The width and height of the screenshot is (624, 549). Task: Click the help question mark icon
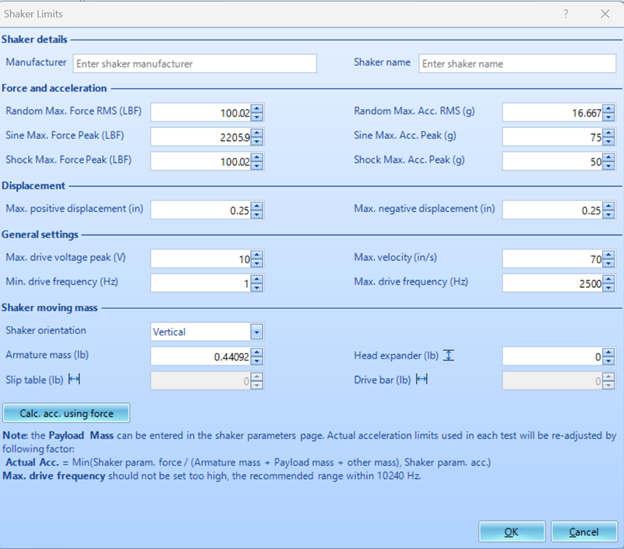(565, 14)
